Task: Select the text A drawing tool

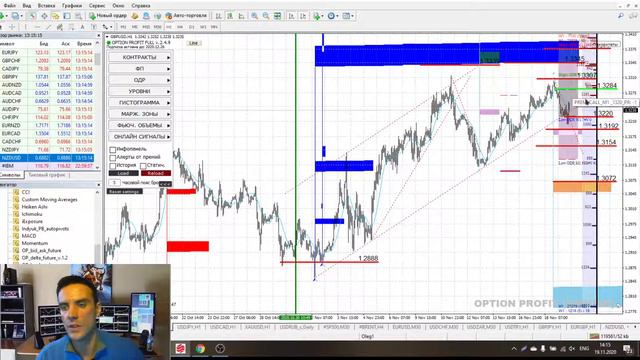Action: point(82,27)
